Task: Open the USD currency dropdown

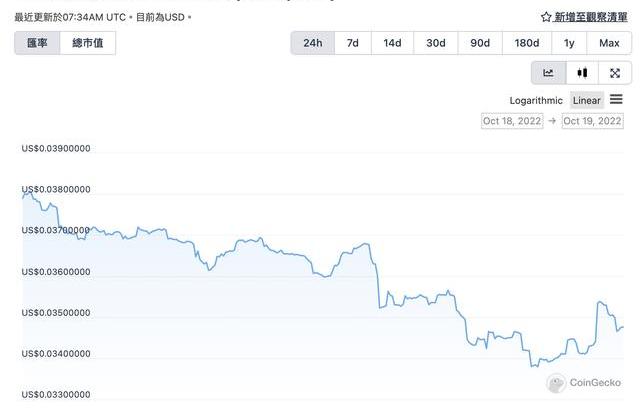Action: (176, 17)
